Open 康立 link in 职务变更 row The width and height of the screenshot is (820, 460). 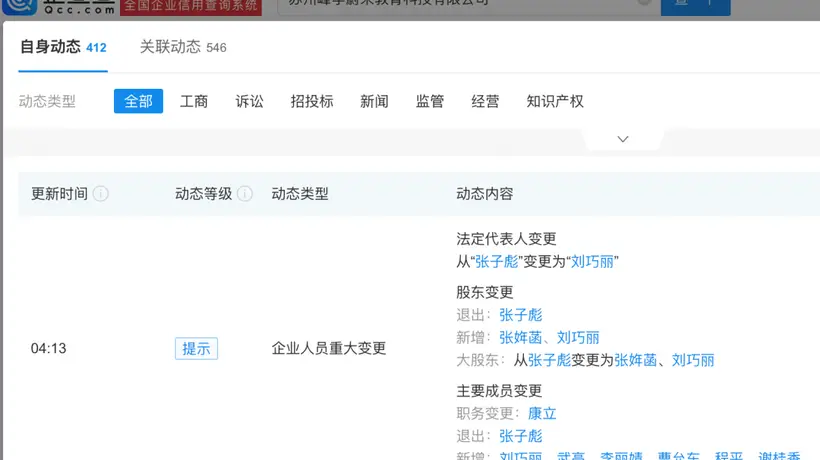click(542, 413)
